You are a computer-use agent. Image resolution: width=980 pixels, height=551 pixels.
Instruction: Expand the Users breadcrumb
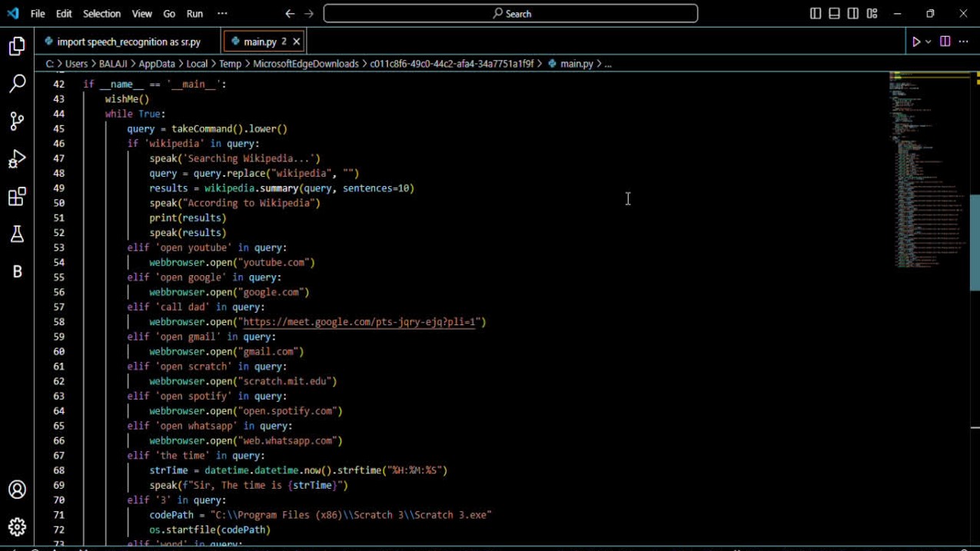(77, 64)
